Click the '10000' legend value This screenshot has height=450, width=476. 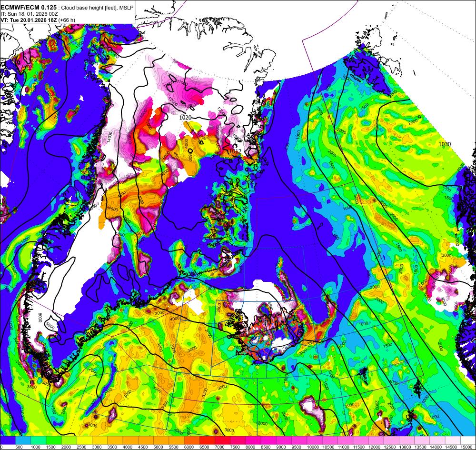pos(313,447)
